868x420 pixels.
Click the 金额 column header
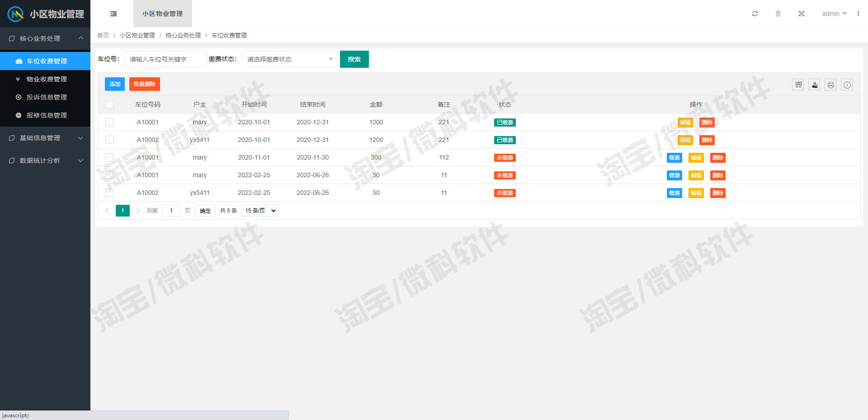tap(376, 104)
